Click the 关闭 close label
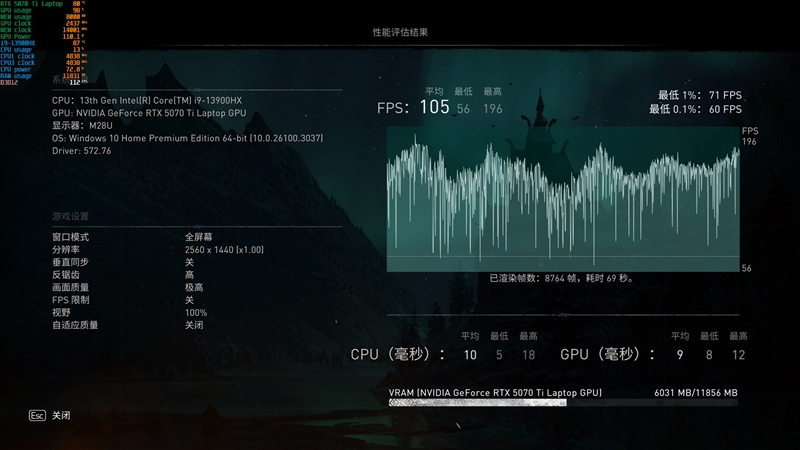Image resolution: width=800 pixels, height=450 pixels. point(61,415)
